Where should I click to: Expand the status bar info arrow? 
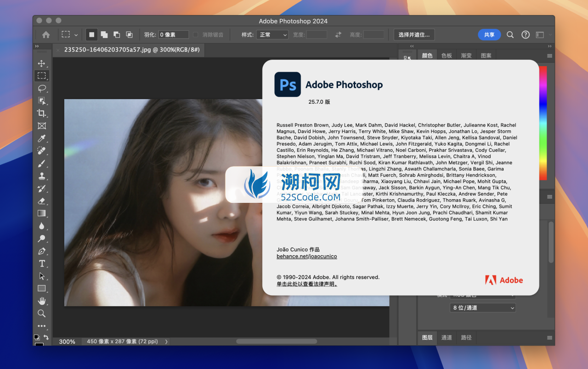[166, 341]
